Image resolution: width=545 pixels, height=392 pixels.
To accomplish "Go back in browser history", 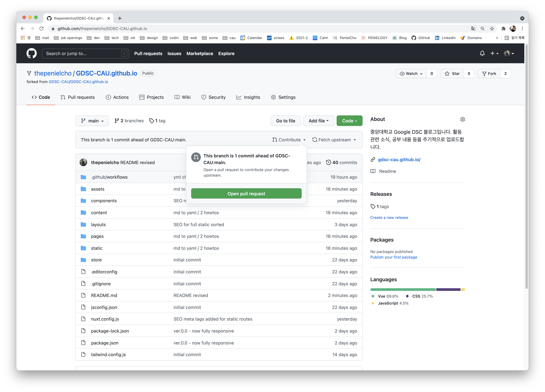I will click(x=23, y=29).
